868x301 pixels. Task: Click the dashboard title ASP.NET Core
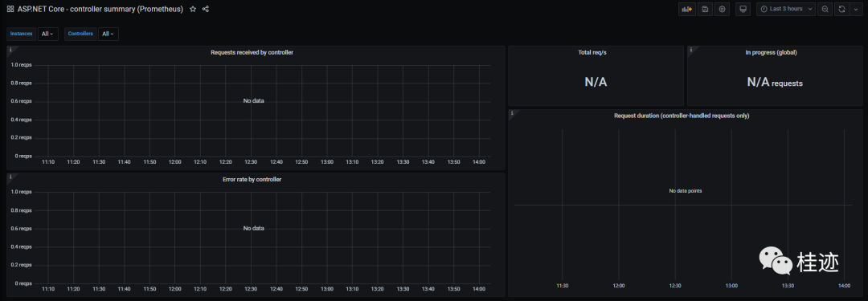coord(100,9)
